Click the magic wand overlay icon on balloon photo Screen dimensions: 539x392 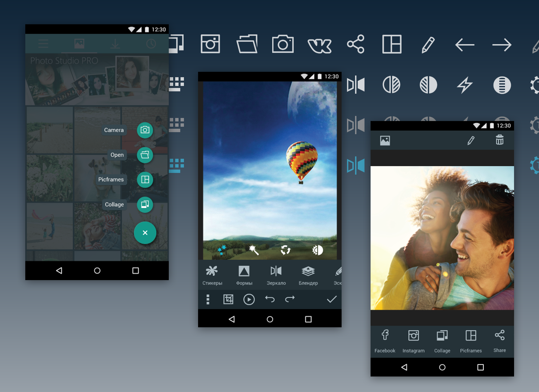coord(254,250)
